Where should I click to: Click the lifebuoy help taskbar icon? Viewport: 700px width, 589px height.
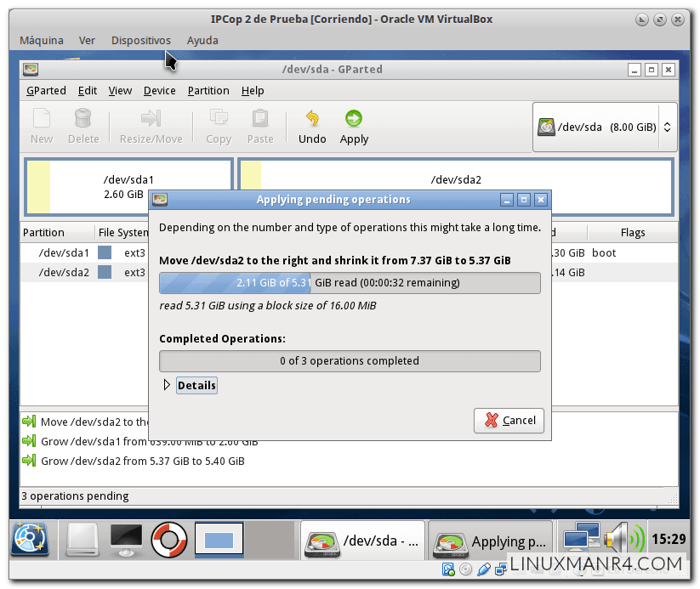pyautogui.click(x=169, y=540)
